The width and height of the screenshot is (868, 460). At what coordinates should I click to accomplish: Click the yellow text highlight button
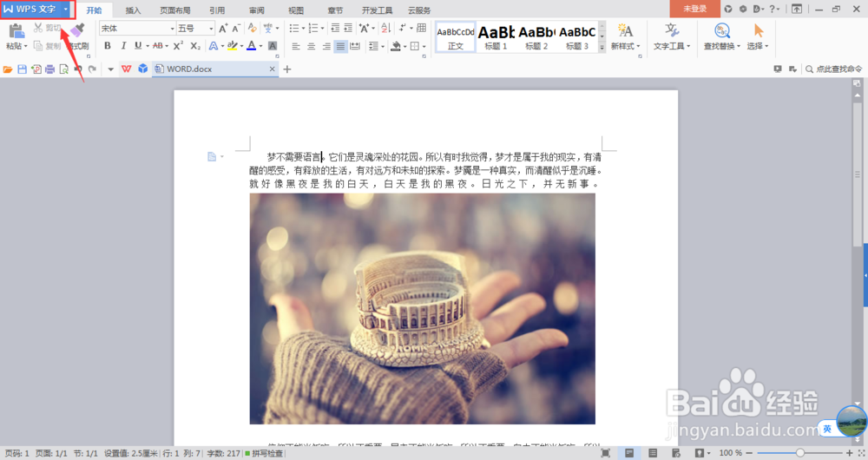[233, 46]
